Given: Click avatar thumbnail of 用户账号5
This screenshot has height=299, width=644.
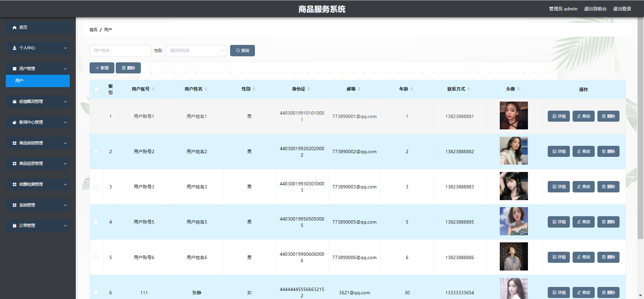Looking at the screenshot, I should point(514,221).
